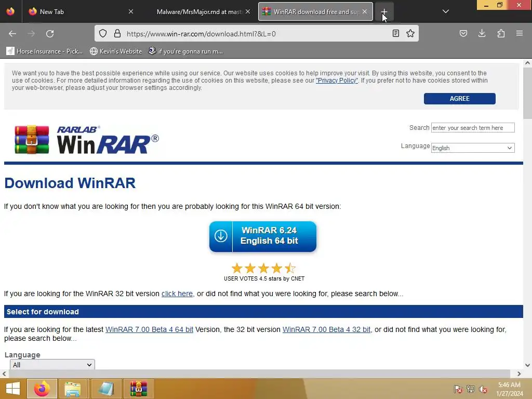The width and height of the screenshot is (532, 399).
Task: Open a new tab with the plus button
Action: [384, 11]
